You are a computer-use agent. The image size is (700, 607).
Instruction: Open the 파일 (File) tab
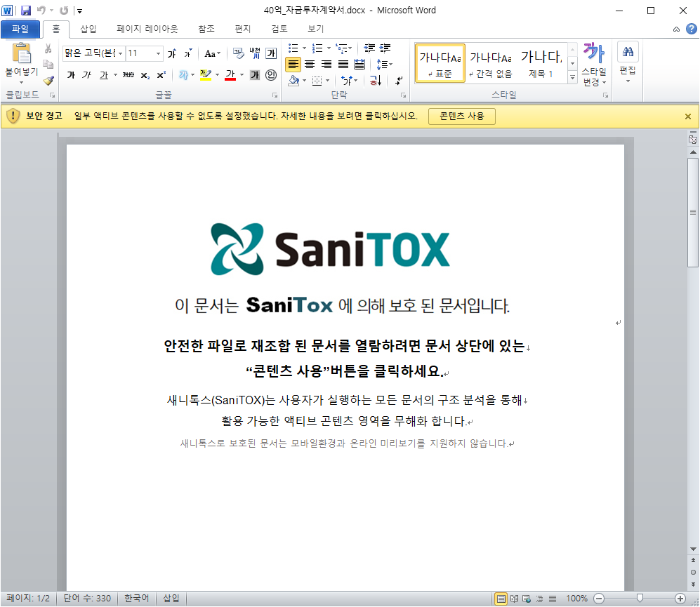[x=20, y=29]
